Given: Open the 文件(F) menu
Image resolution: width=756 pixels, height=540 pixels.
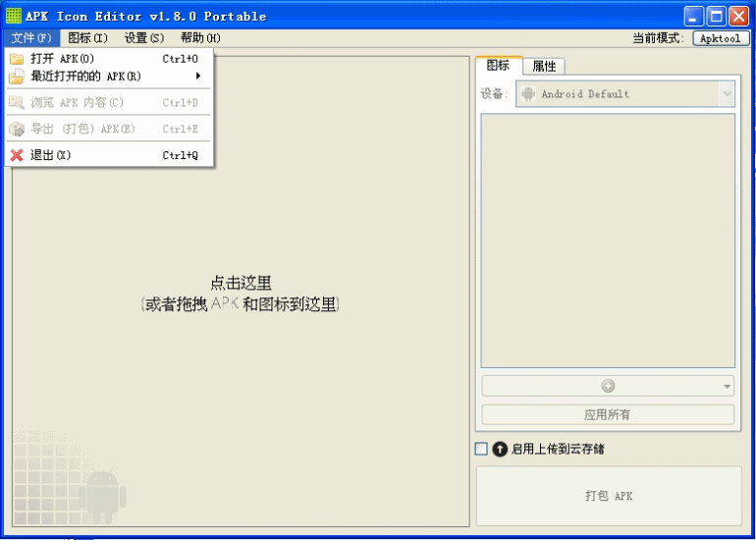Looking at the screenshot, I should 31,37.
